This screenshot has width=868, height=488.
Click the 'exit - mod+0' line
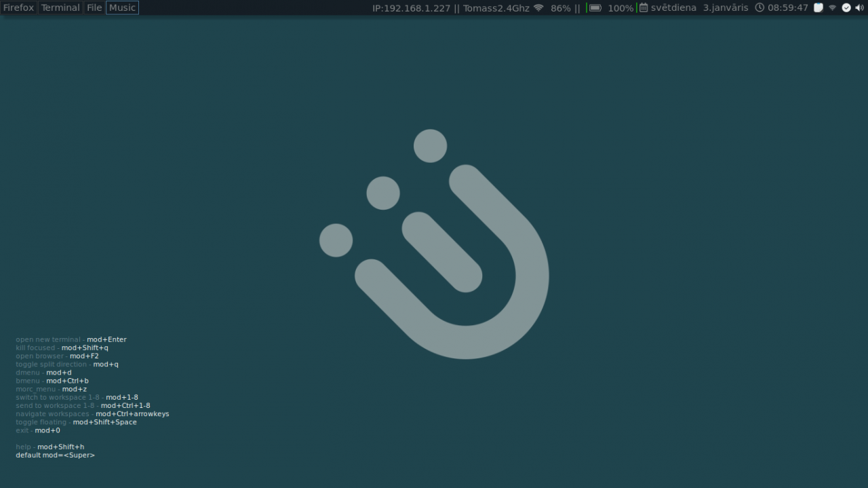pos(38,430)
